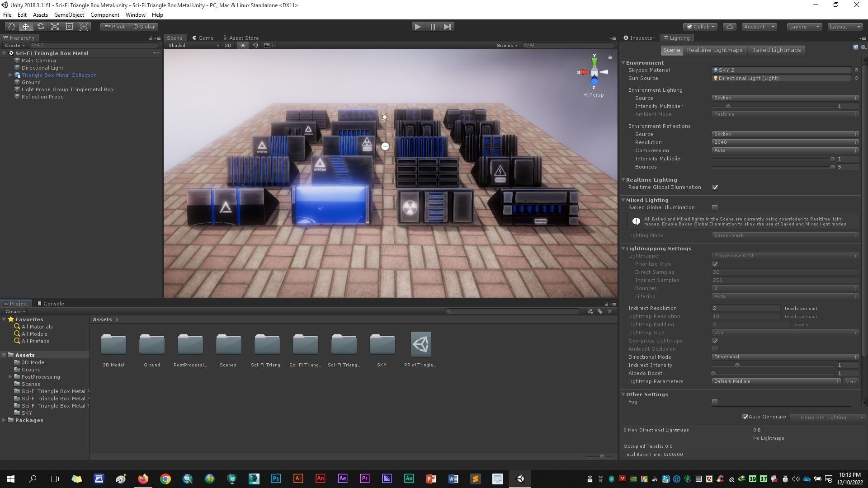This screenshot has width=868, height=488.
Task: Click the Collab button
Action: [x=700, y=27]
